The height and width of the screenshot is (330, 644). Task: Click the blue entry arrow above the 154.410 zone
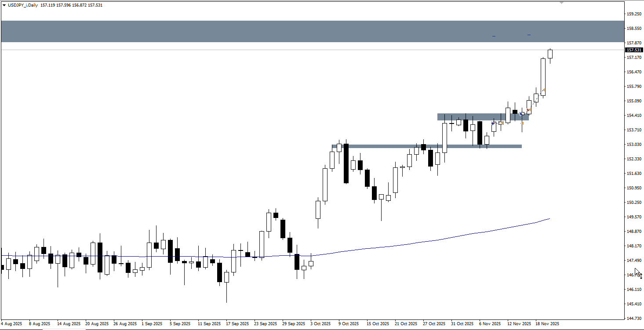coord(521,114)
